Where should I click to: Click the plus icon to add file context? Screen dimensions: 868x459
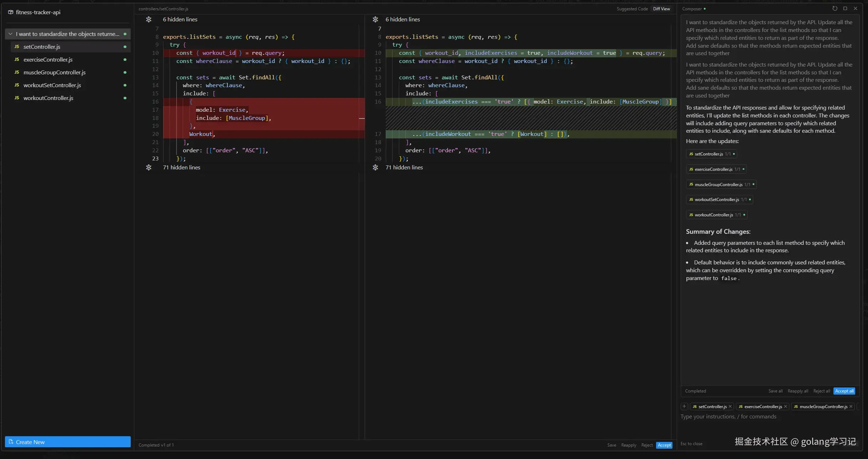[x=684, y=406]
